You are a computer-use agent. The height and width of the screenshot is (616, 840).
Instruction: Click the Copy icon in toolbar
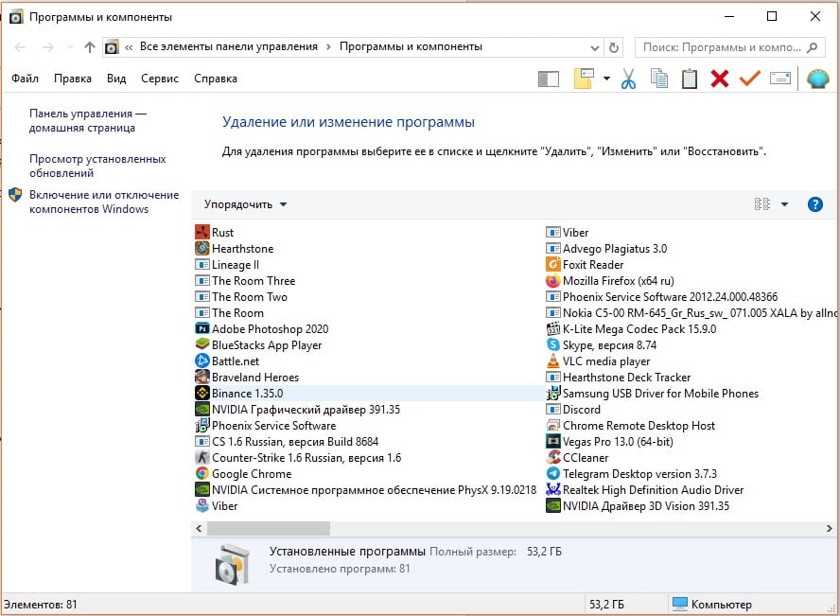[659, 79]
